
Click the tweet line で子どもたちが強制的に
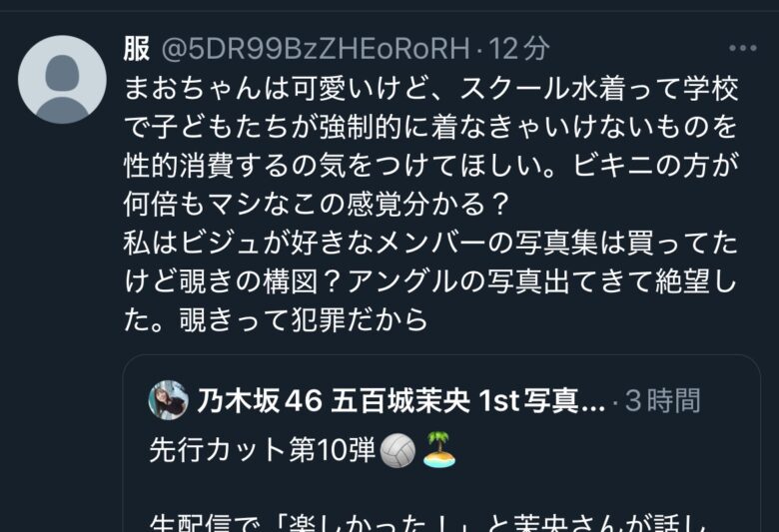(x=430, y=127)
